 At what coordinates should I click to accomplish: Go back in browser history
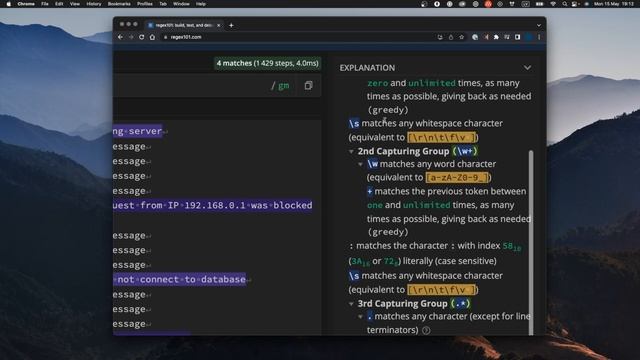point(120,37)
